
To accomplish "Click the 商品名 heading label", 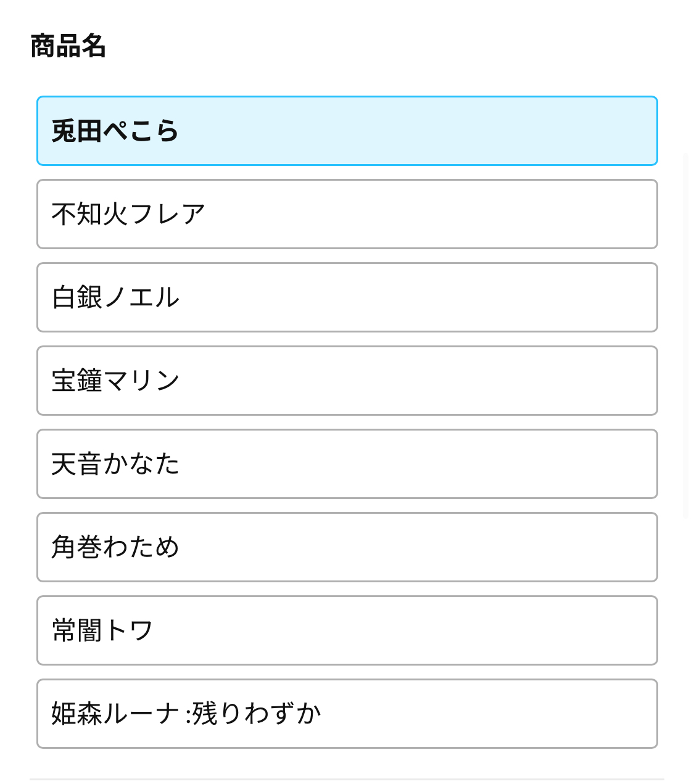I will click(68, 46).
